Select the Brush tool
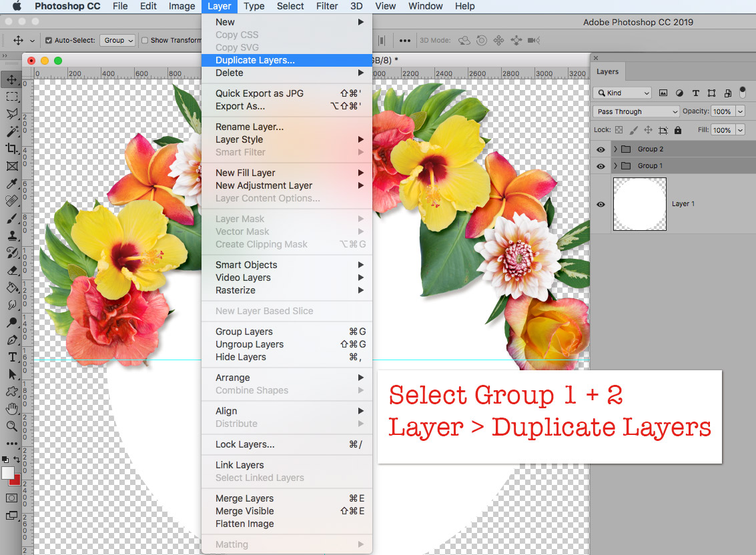The height and width of the screenshot is (555, 756). 11,218
